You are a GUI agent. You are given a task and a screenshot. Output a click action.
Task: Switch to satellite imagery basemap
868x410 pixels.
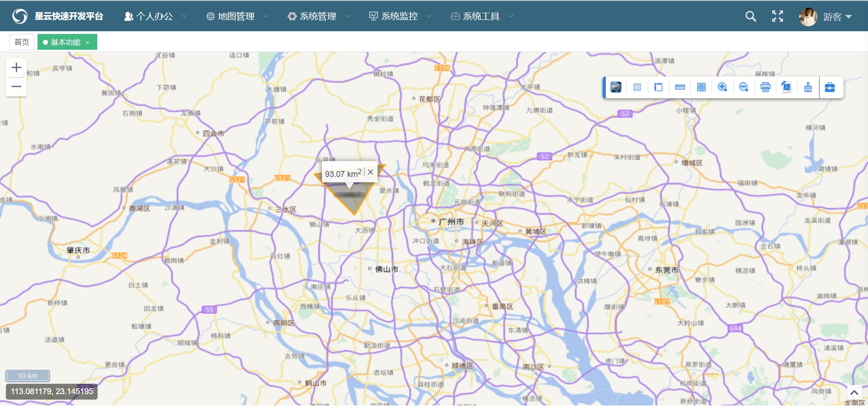(616, 87)
